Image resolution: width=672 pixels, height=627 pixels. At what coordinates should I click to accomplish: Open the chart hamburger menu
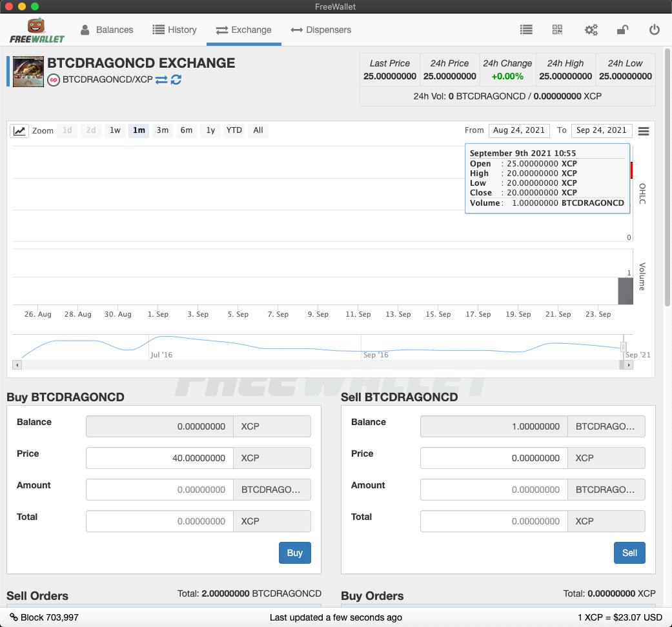tap(644, 131)
